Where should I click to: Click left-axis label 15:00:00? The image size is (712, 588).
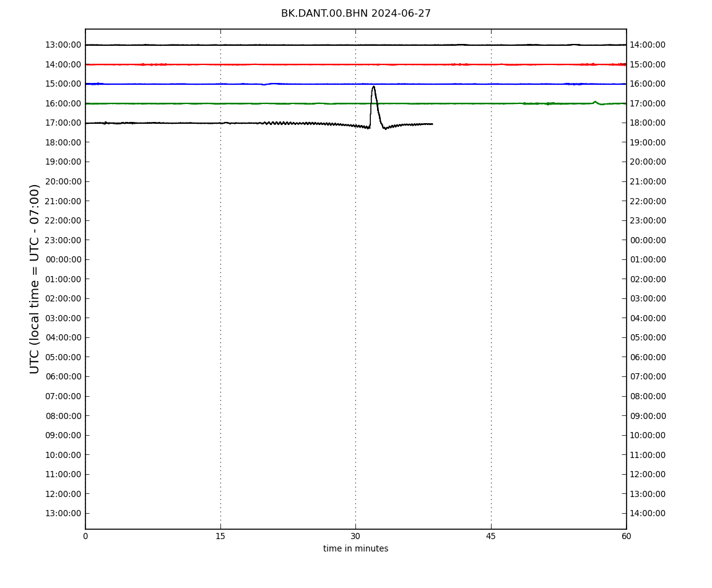(63, 84)
